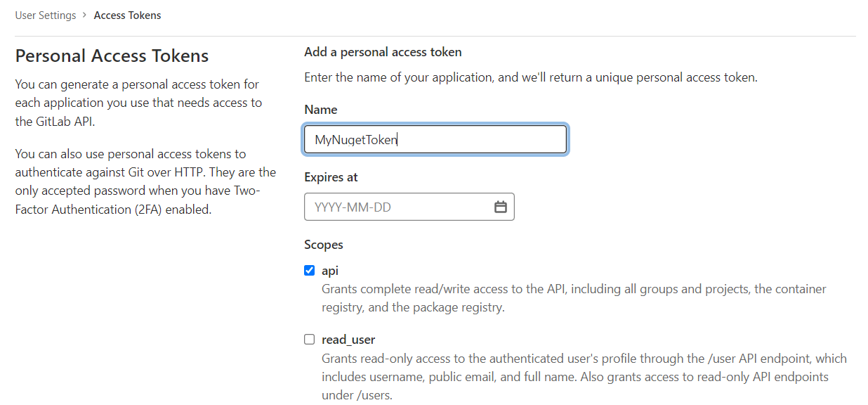Click the breadcrumb chevron separator

pos(84,15)
